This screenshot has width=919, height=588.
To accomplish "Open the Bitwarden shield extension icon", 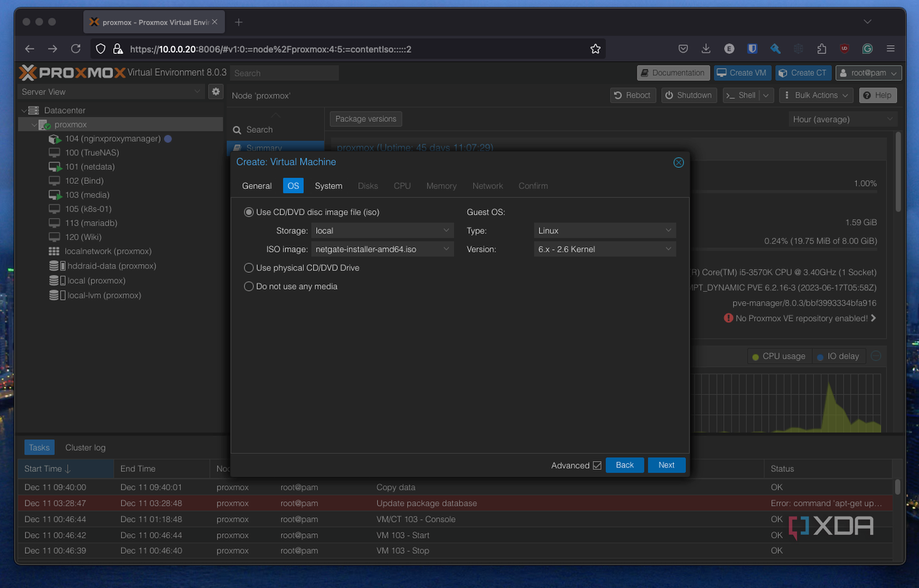I will click(752, 49).
